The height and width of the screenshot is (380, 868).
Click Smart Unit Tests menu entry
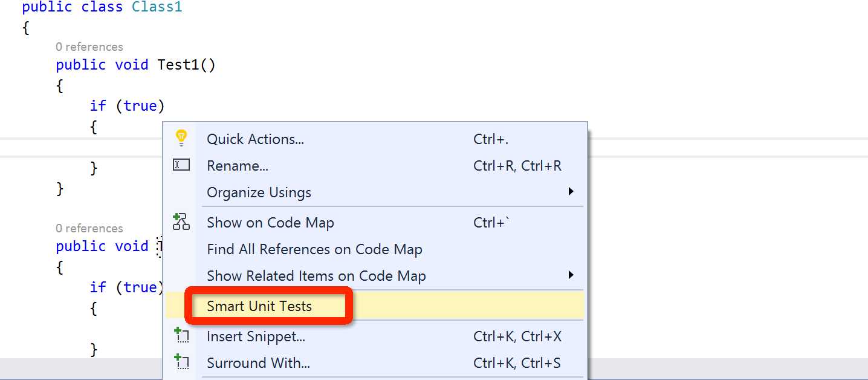(259, 306)
